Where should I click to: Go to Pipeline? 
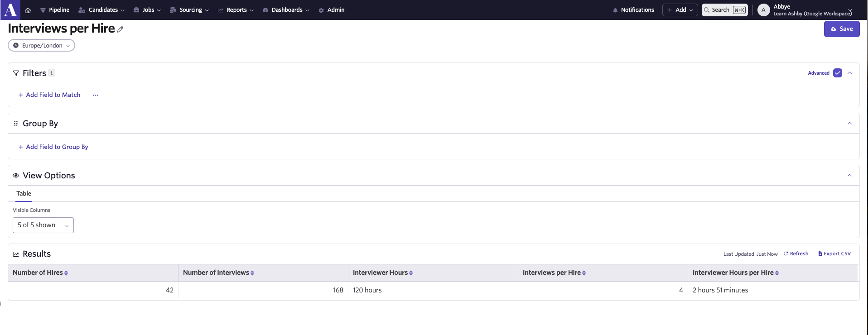coord(55,10)
